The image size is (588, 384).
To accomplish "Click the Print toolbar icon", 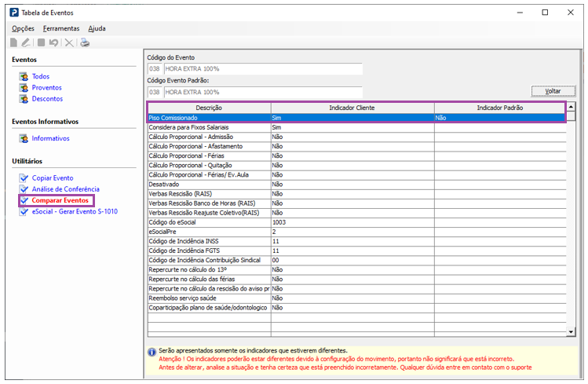I will (85, 42).
